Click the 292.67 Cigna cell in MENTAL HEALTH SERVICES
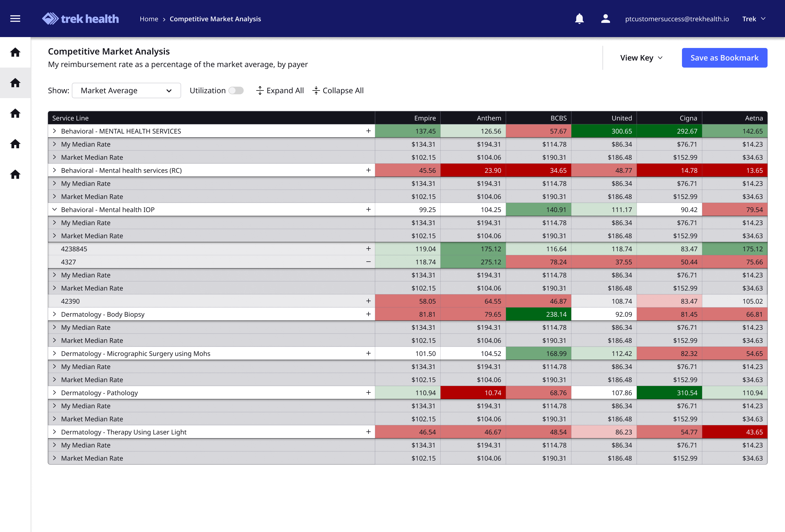The width and height of the screenshot is (785, 532). click(669, 131)
